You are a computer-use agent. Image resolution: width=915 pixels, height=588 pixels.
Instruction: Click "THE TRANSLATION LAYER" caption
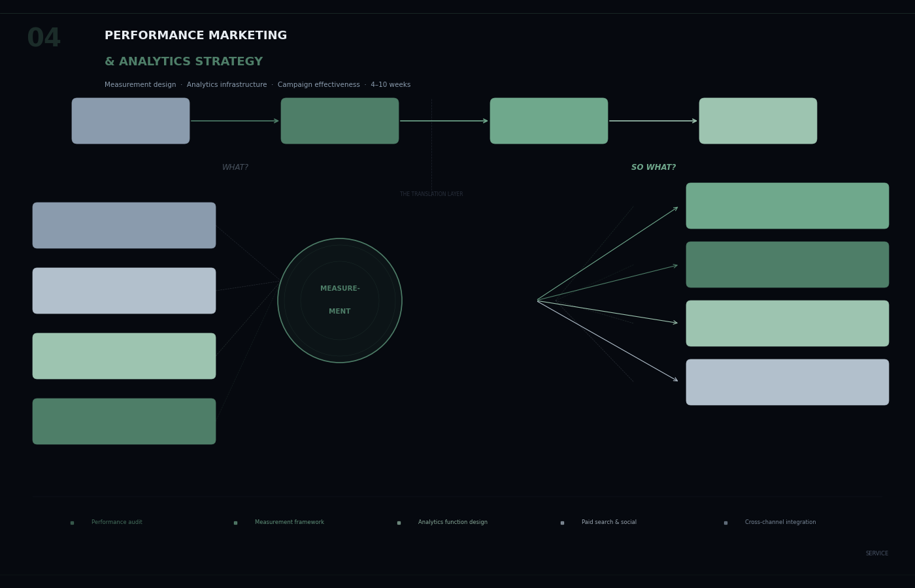(431, 195)
